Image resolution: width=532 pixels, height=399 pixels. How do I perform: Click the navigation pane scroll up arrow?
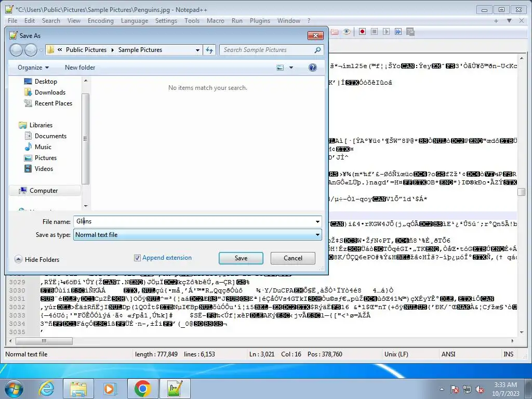click(x=86, y=81)
